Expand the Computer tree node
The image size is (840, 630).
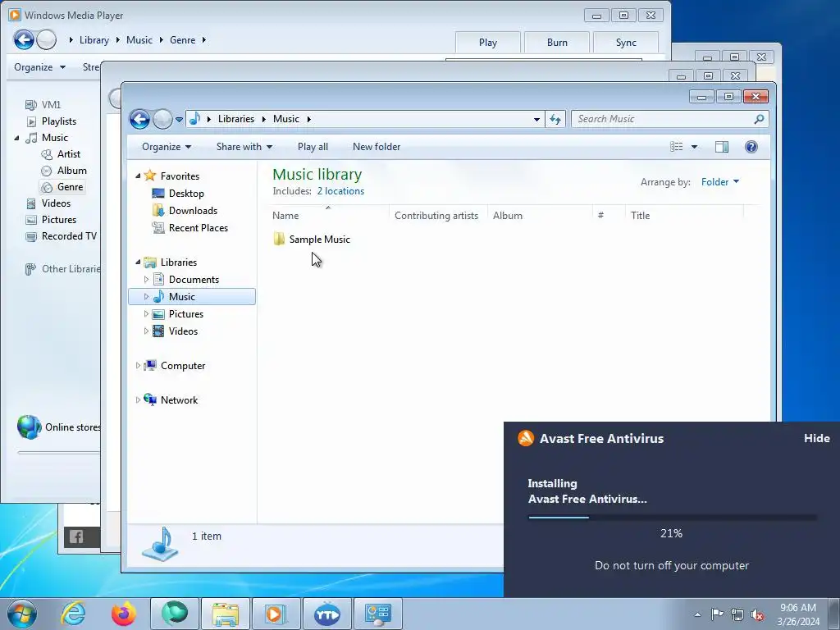point(138,366)
